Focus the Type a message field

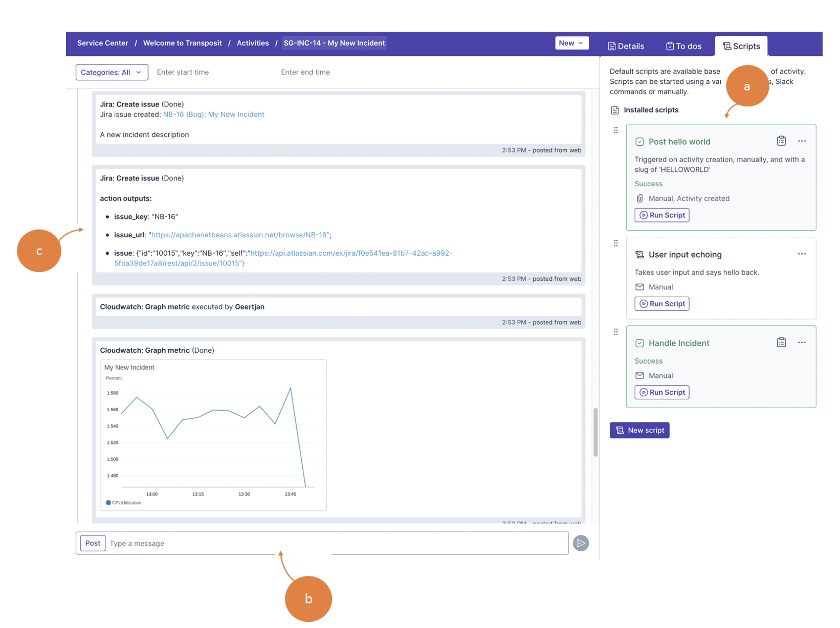[338, 543]
